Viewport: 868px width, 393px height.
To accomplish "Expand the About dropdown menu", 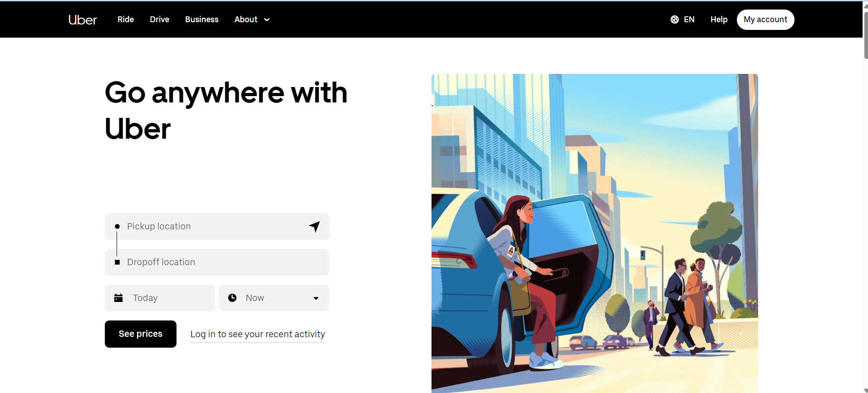I will (x=252, y=19).
